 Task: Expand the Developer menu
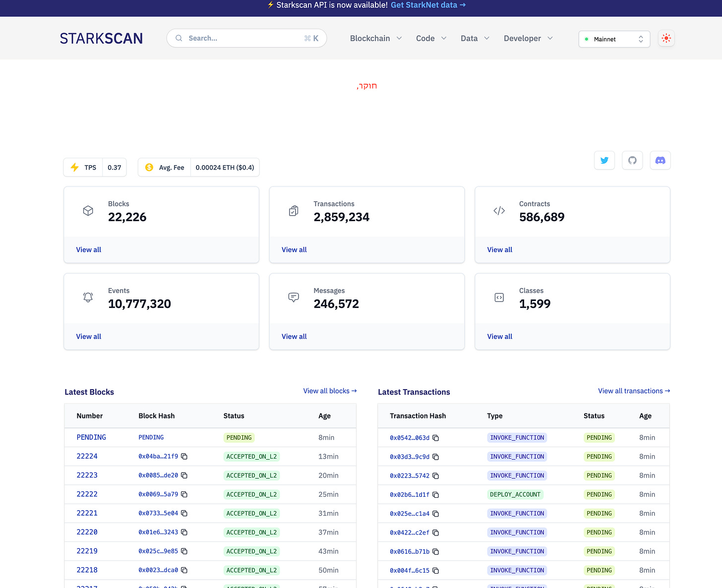[528, 38]
